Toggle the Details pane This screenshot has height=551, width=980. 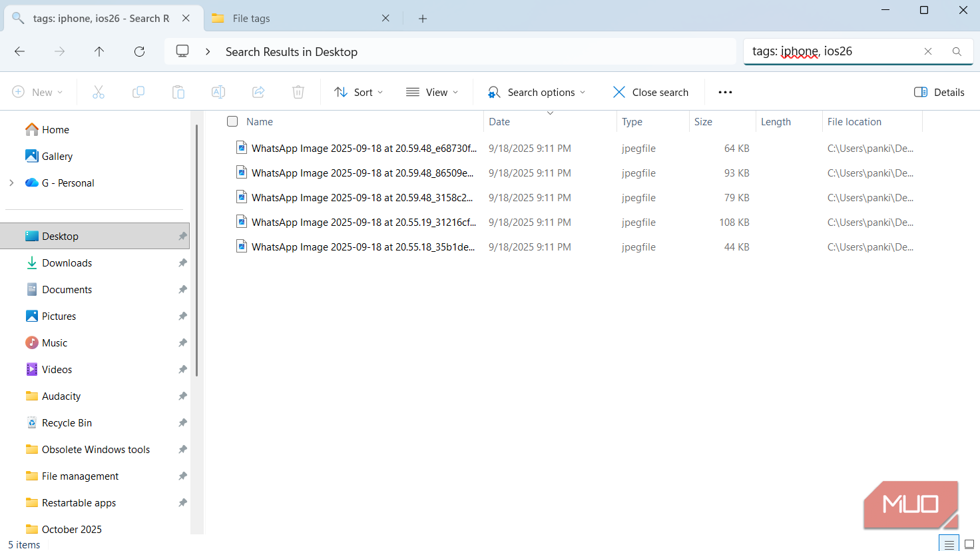pyautogui.click(x=939, y=92)
